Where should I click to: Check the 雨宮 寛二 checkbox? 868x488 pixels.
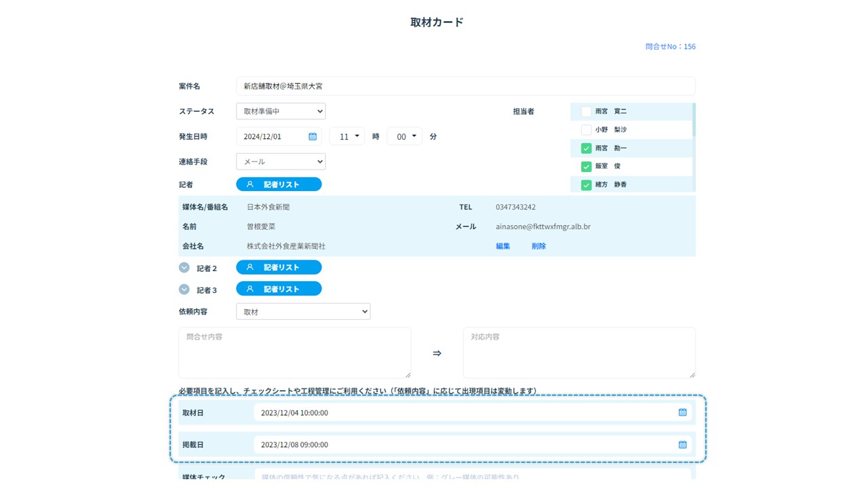pos(586,111)
